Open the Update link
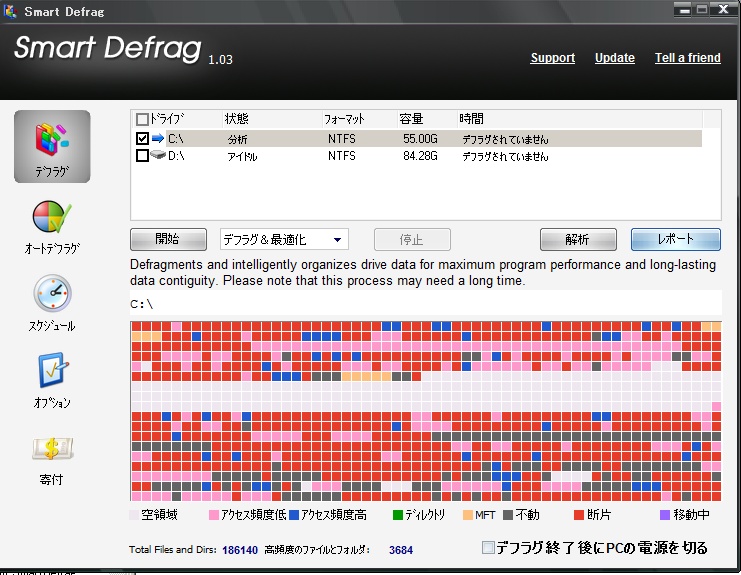 [x=614, y=58]
